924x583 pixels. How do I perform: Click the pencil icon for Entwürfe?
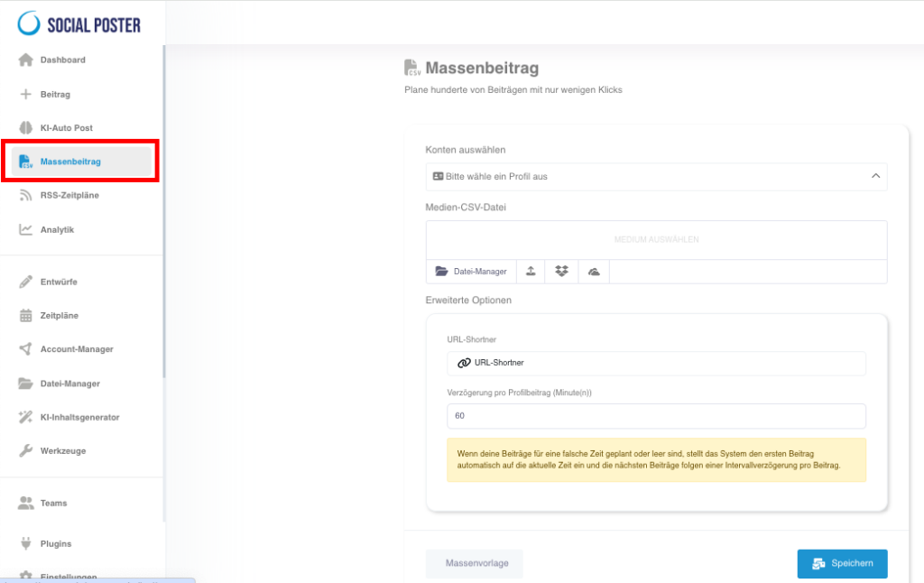point(25,282)
